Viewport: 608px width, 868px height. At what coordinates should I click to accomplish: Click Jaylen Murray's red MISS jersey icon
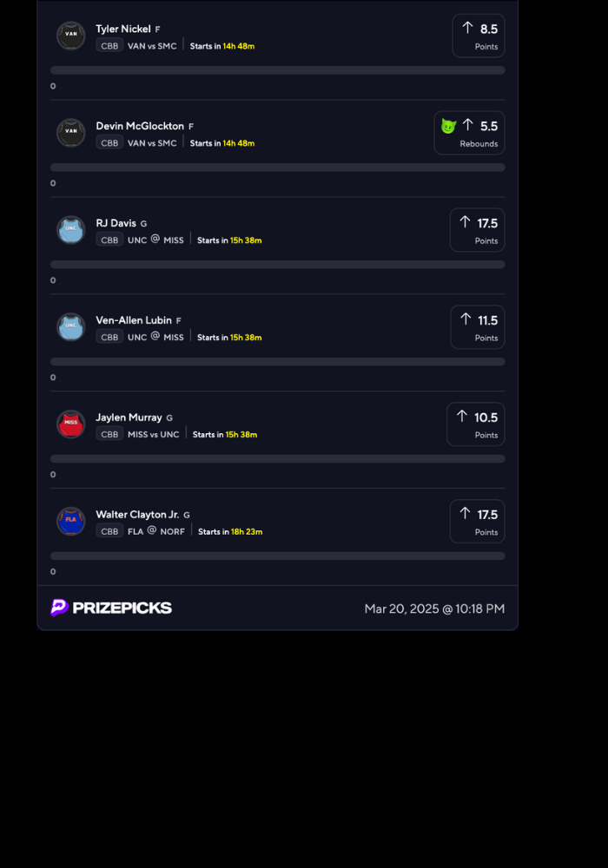click(71, 424)
